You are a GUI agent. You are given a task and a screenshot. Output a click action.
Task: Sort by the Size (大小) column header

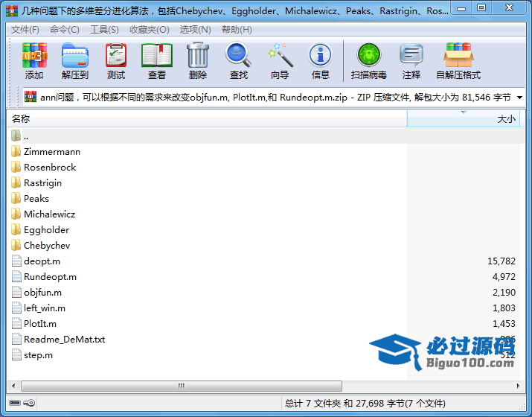click(463, 119)
